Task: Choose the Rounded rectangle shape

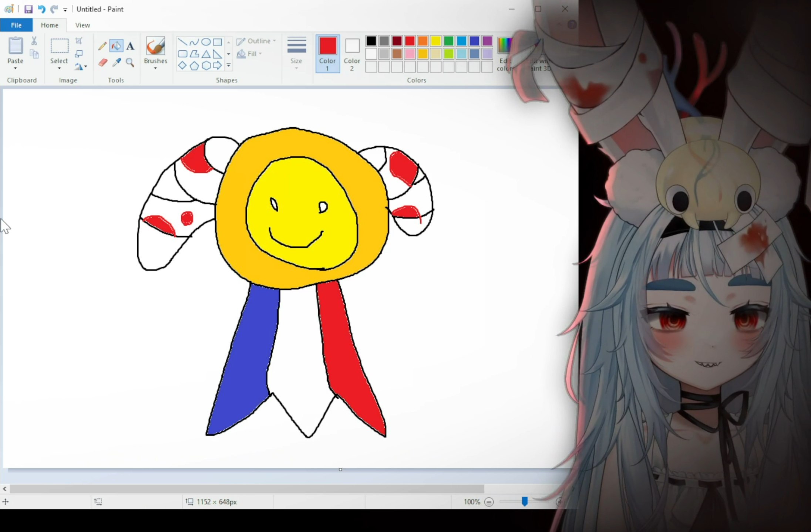Action: tap(182, 54)
